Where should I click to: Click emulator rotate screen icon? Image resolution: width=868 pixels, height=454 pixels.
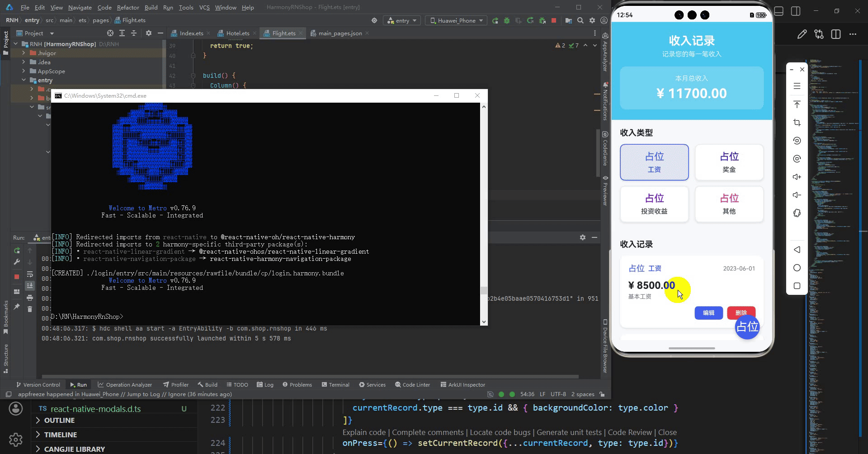[x=797, y=213]
